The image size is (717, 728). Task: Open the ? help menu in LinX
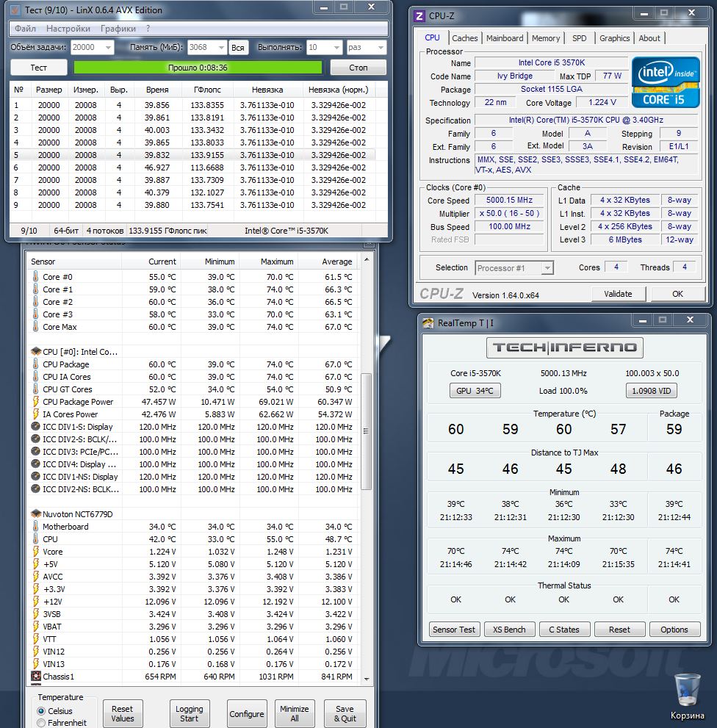(148, 29)
